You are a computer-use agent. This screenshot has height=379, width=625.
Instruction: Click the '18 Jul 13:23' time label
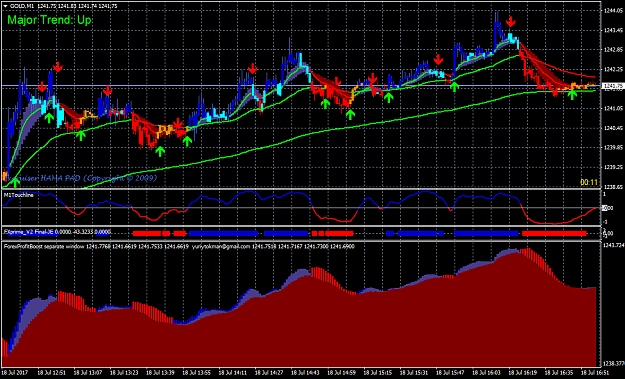tap(124, 373)
